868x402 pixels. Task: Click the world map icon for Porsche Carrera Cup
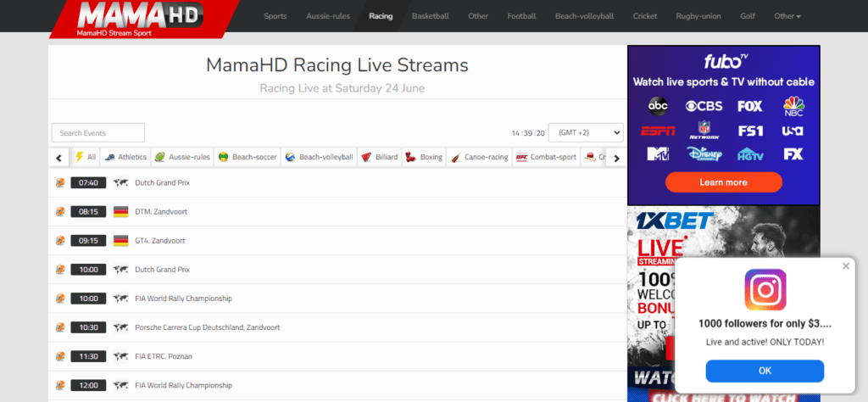[x=120, y=327]
